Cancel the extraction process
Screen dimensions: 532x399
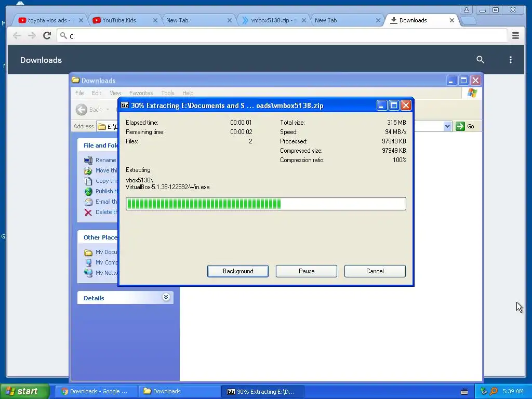coord(375,271)
